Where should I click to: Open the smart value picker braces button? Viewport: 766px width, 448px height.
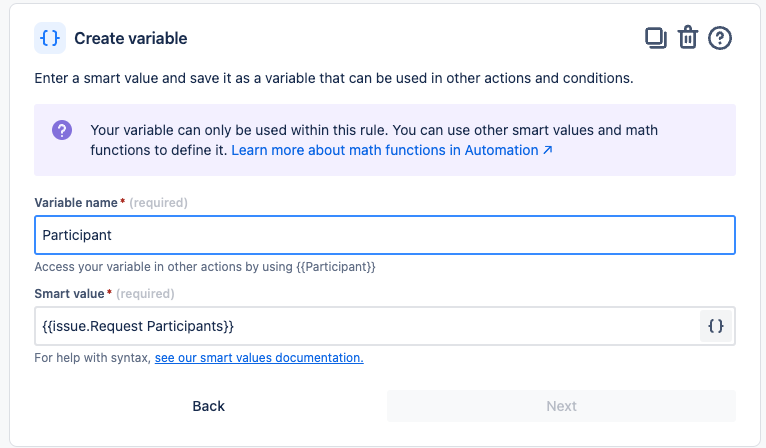pyautogui.click(x=715, y=326)
